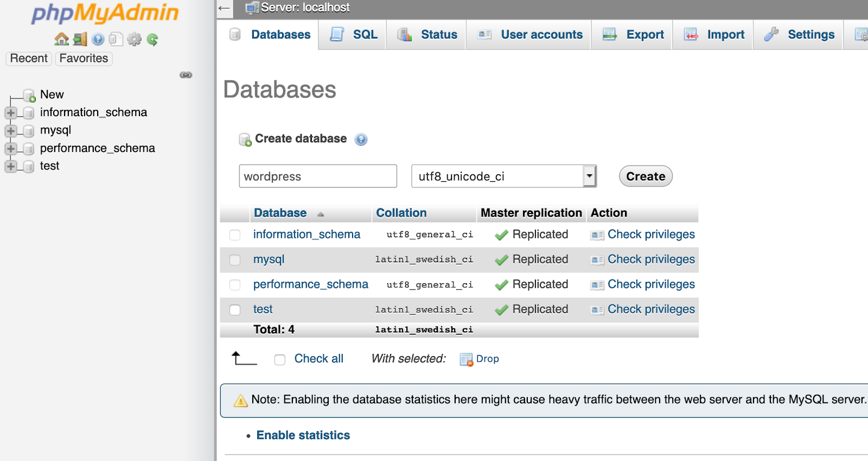Click the Check all link text
Viewport: 868px width, 461px height.
pyautogui.click(x=319, y=359)
